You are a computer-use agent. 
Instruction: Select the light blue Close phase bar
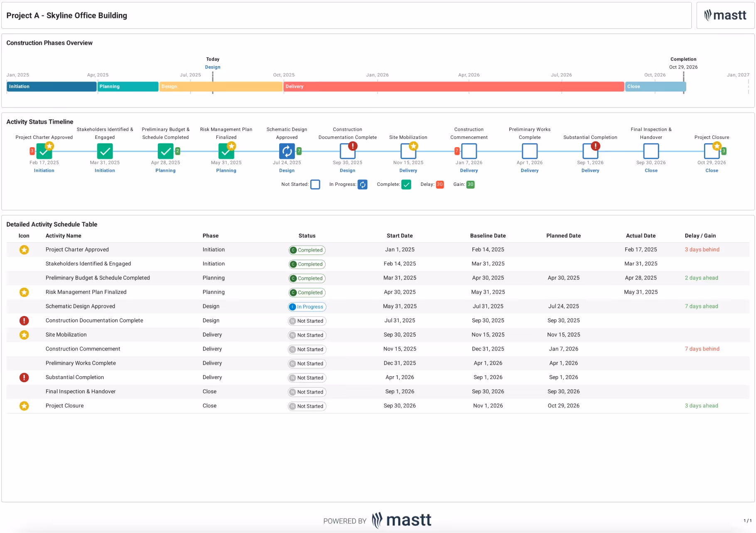656,86
